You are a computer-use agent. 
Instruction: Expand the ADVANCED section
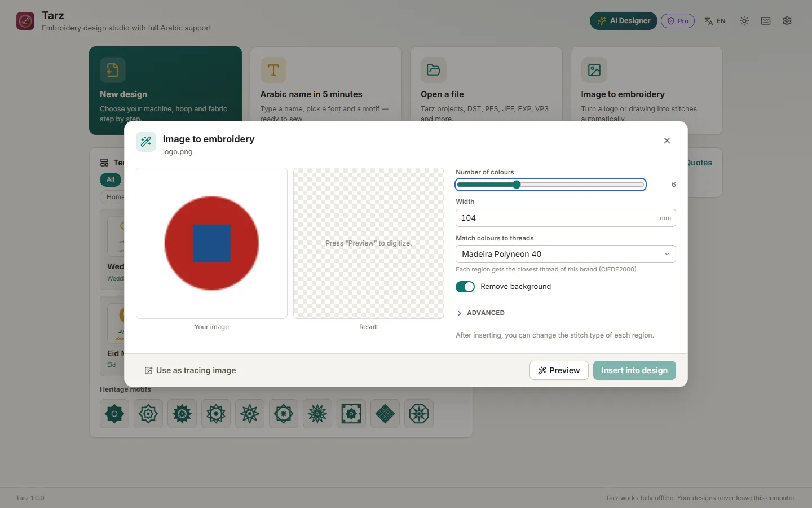[x=481, y=313]
